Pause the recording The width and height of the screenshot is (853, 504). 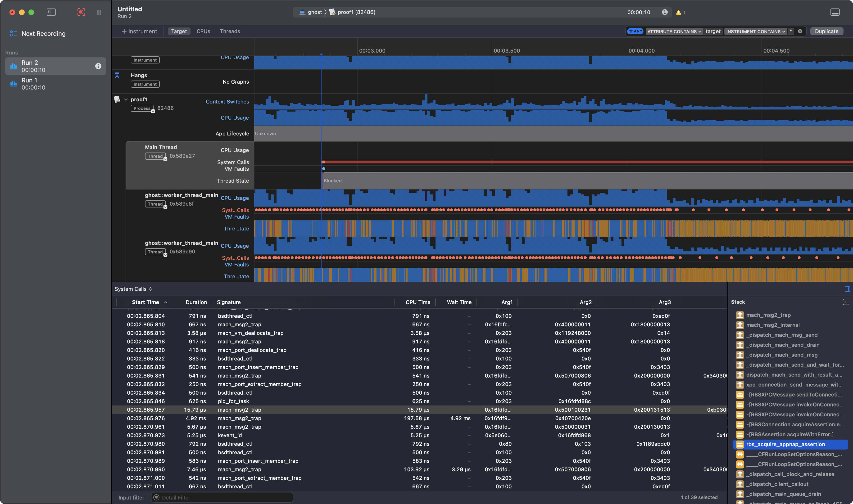click(99, 12)
